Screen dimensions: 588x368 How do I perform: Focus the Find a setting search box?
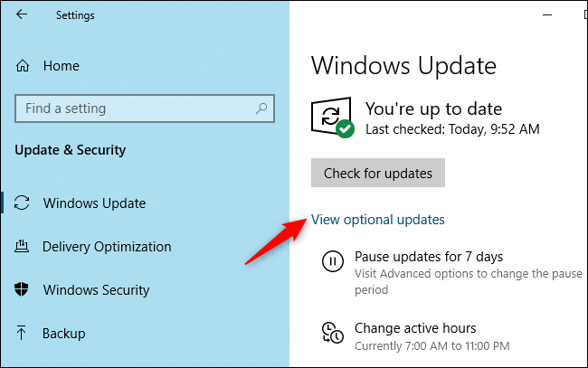[136, 109]
